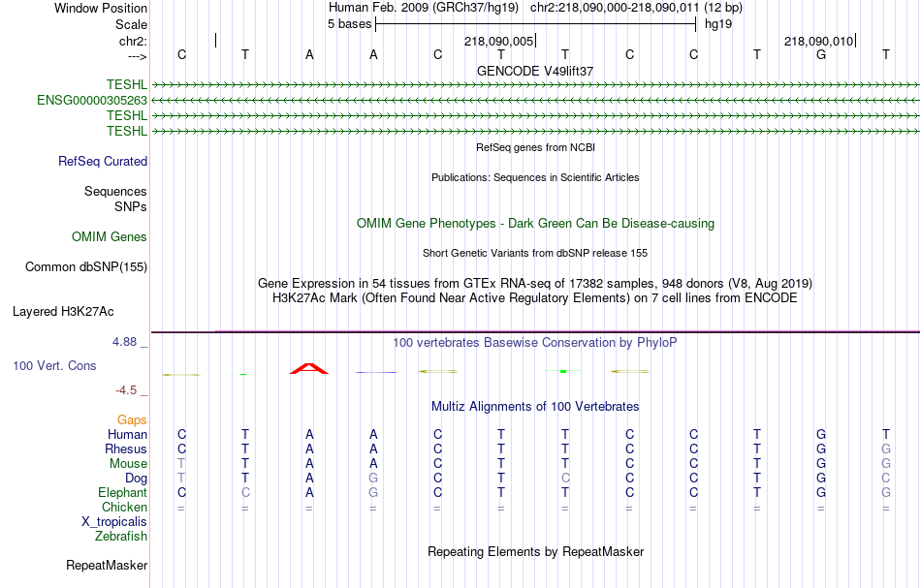Click the SNPs track label
This screenshot has height=588, width=921.
click(x=131, y=206)
